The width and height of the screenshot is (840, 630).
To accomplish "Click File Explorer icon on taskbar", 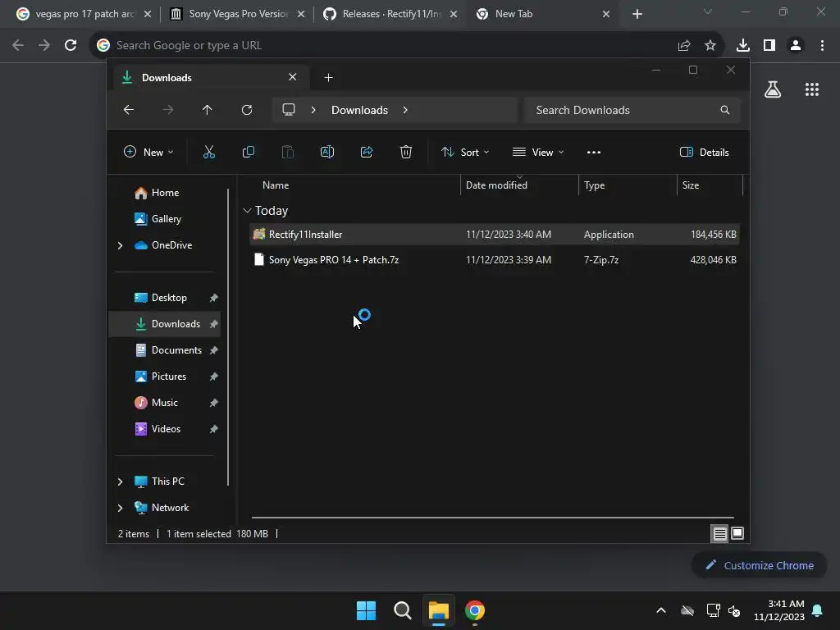I will (x=438, y=610).
